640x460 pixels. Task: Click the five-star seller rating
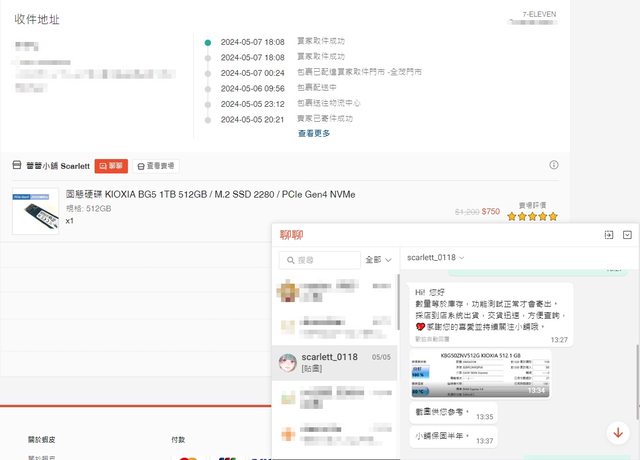tap(533, 215)
